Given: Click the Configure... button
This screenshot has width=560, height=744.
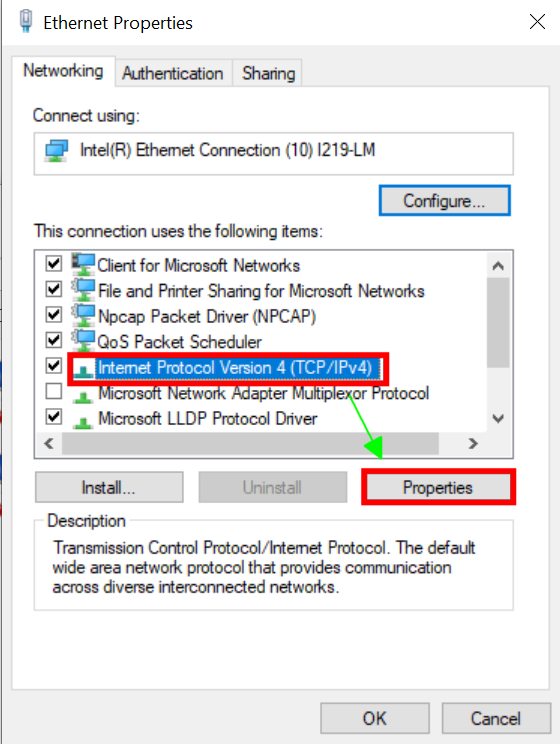Looking at the screenshot, I should click(445, 201).
